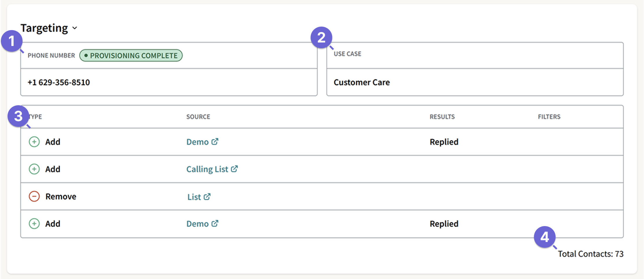The height and width of the screenshot is (279, 644).
Task: Click the external link icon beside Calling List
Action: 234,169
